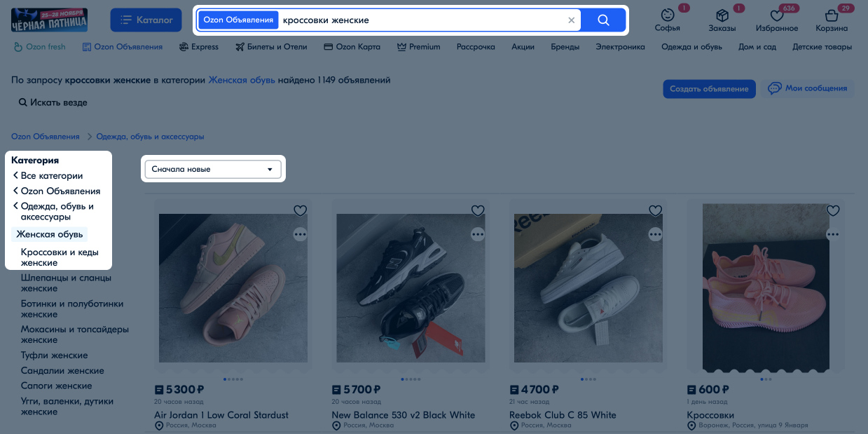This screenshot has width=868, height=434.
Task: Add Air Jordan 1 Low Coral Stardust to favorites
Action: 301,210
